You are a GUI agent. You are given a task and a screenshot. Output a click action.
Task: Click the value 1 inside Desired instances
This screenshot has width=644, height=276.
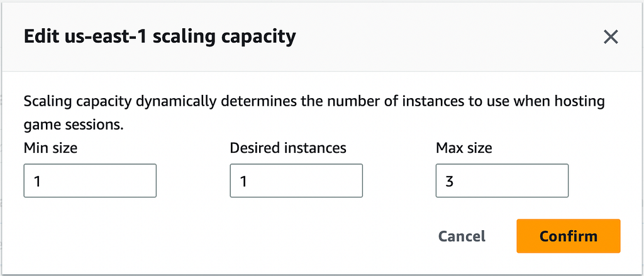(243, 181)
